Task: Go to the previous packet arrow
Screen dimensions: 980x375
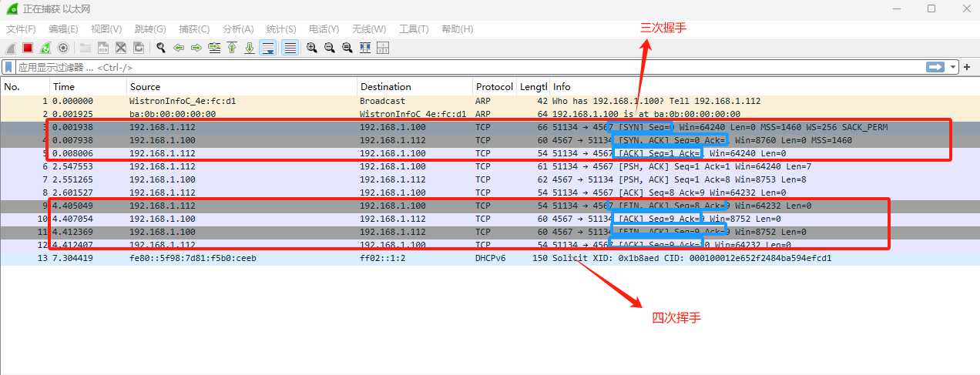Action: [179, 48]
